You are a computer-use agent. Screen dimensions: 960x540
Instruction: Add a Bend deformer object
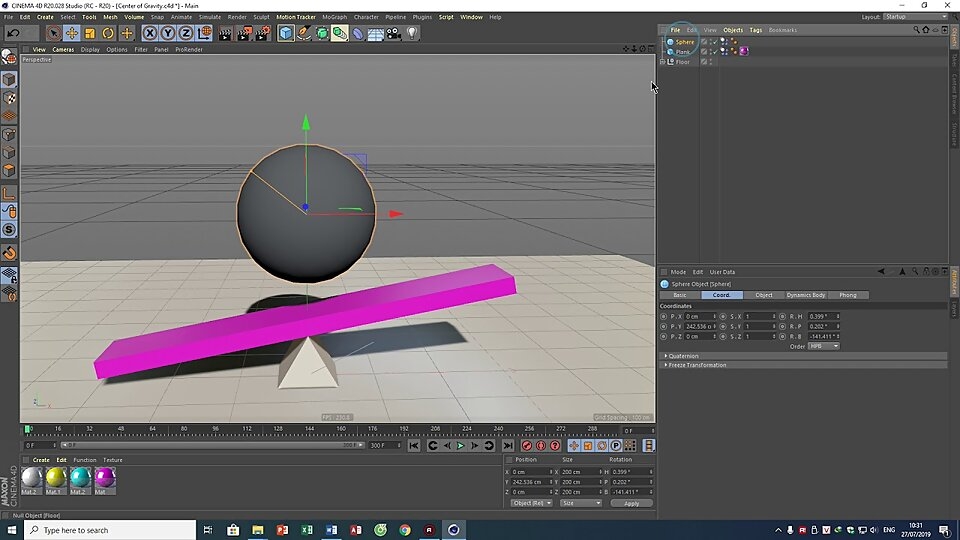pos(358,33)
